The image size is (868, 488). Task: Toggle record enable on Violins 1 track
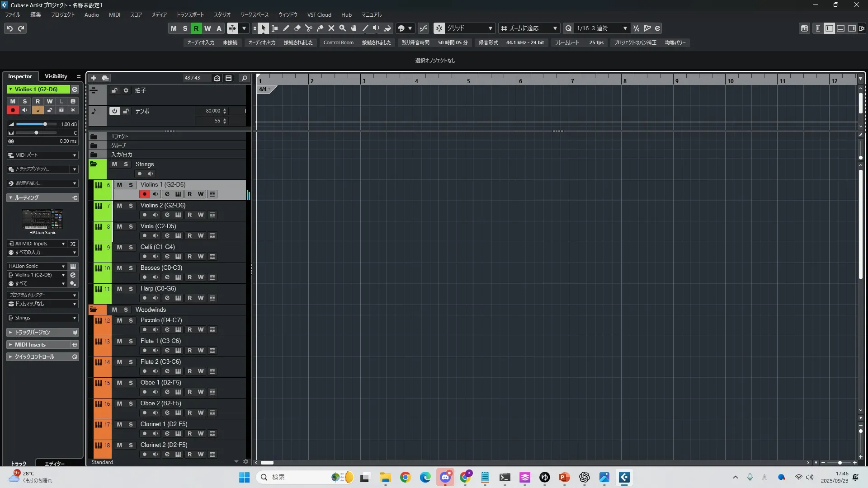[x=144, y=194]
